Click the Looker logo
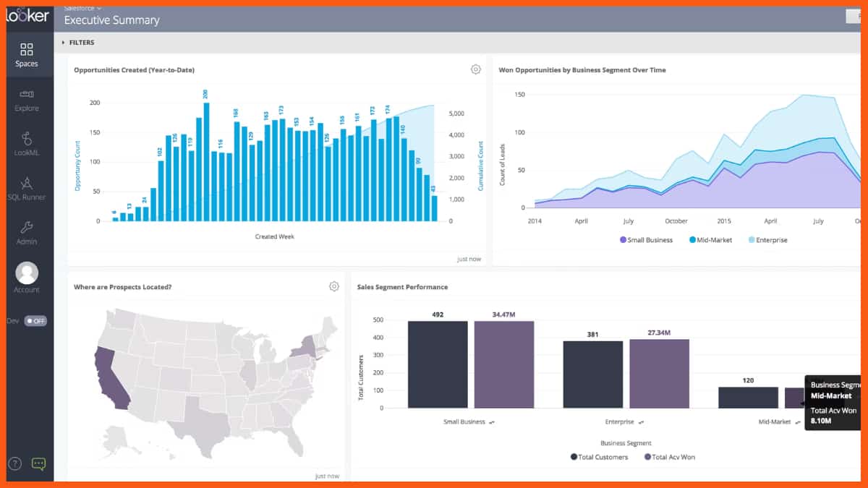The height and width of the screenshot is (488, 868). click(27, 15)
